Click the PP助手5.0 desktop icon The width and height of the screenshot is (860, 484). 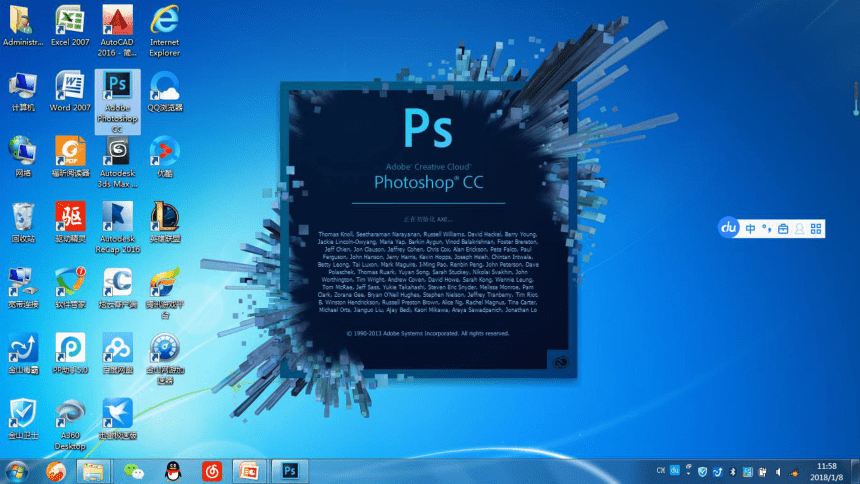(70, 354)
